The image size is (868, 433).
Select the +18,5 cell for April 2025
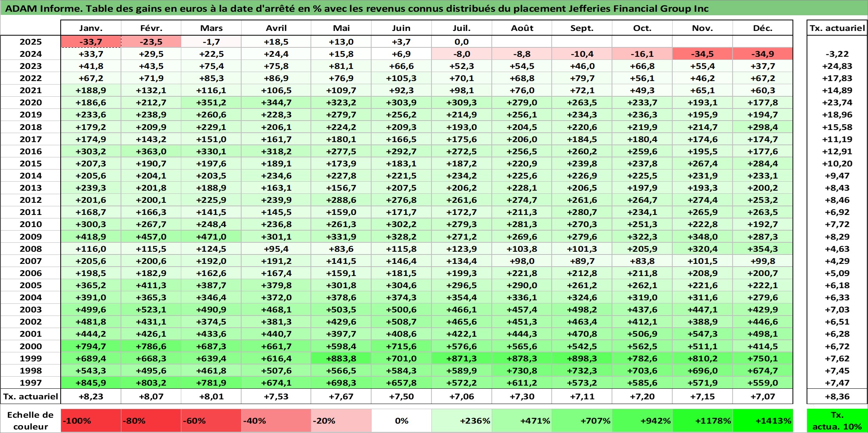[x=276, y=42]
